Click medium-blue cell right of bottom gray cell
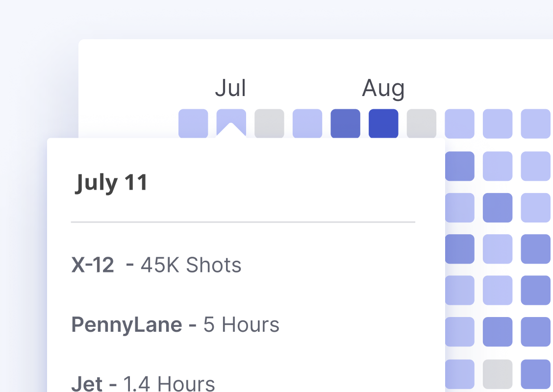Image resolution: width=553 pixels, height=392 pixels. (x=536, y=374)
